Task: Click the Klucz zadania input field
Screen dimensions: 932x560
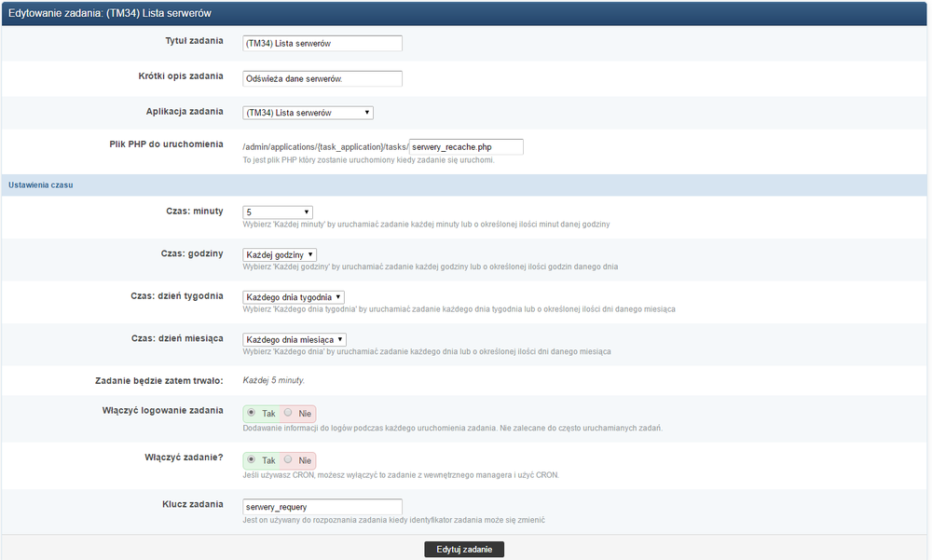Action: click(322, 507)
